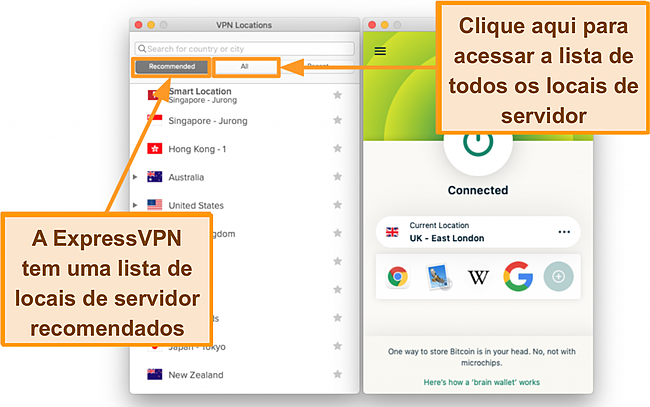Switch to the Recommended tab
Viewport: 650px width, 407px height.
172,67
